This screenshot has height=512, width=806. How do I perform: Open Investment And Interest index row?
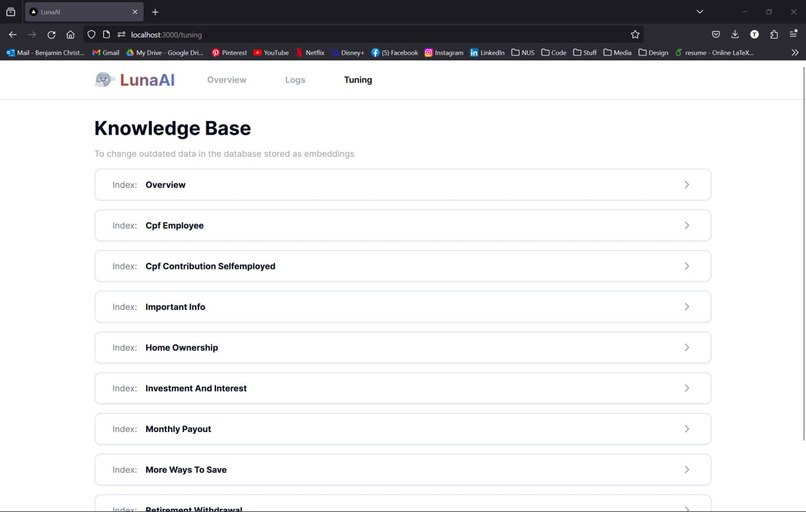[x=403, y=388]
